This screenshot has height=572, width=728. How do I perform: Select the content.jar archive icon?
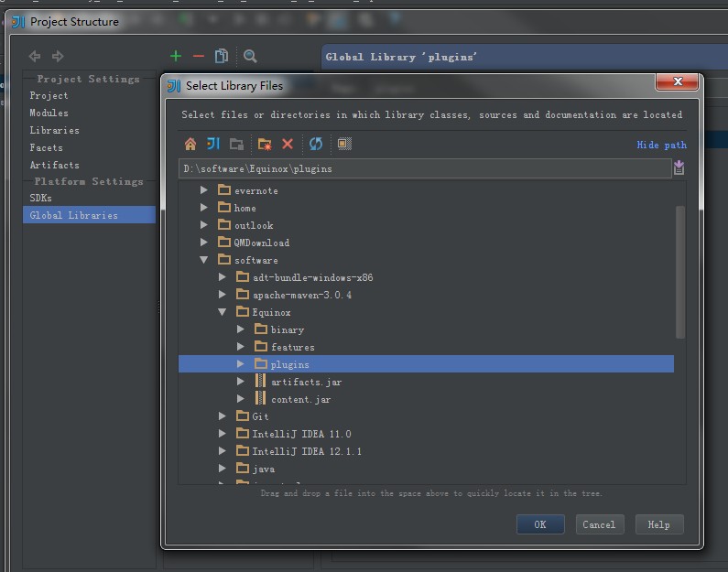[x=260, y=398]
